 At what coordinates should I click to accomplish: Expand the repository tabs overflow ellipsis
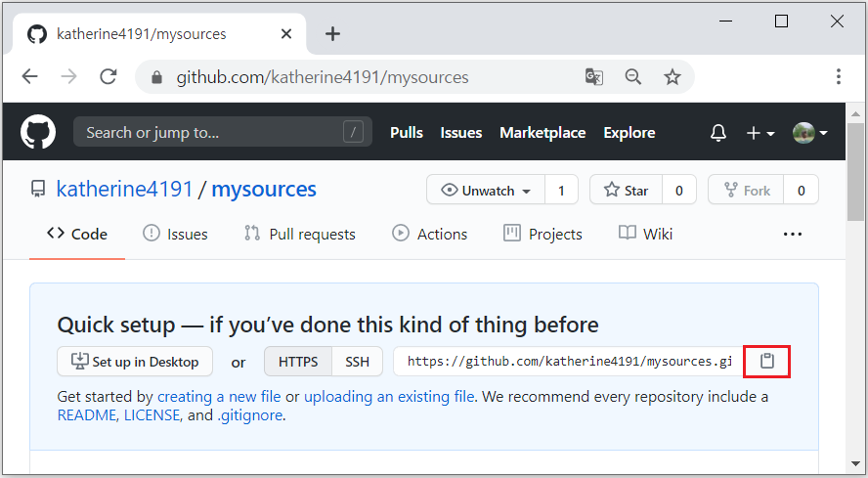tap(793, 235)
